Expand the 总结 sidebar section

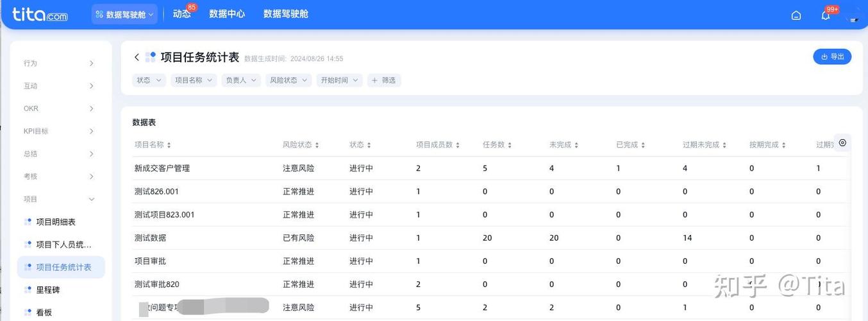point(59,154)
